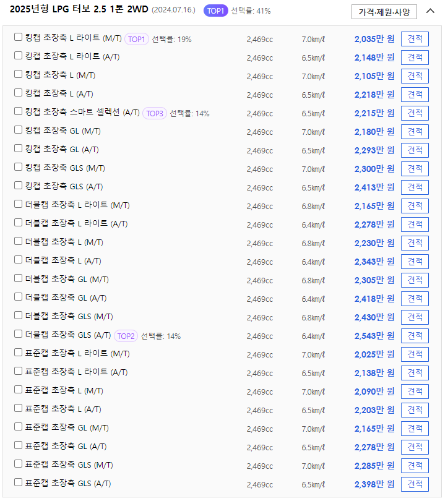Select 킹캡 초장축 GL (M/T) checkbox
Screen dimensions: 448x501
tap(18, 130)
